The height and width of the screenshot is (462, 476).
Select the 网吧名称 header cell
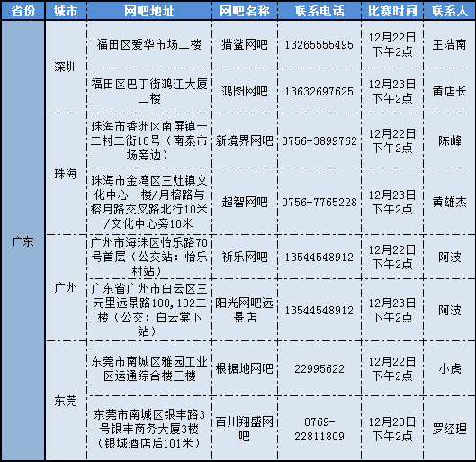tap(245, 11)
